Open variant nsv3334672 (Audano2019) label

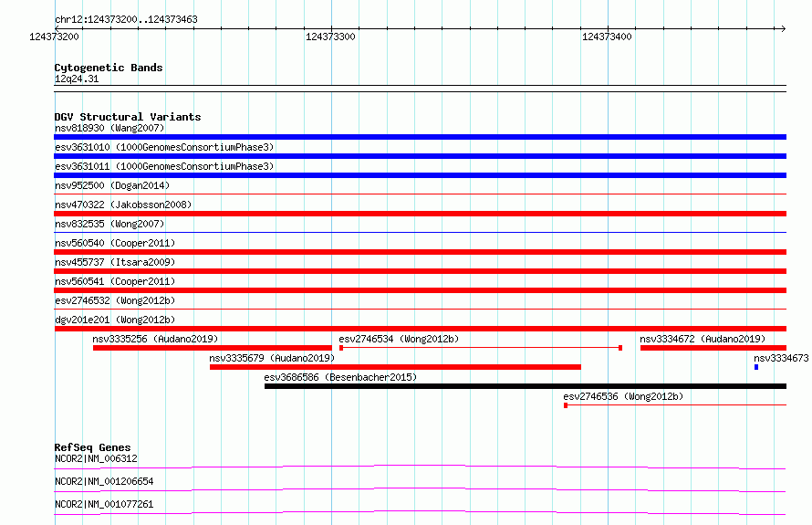[x=703, y=339]
